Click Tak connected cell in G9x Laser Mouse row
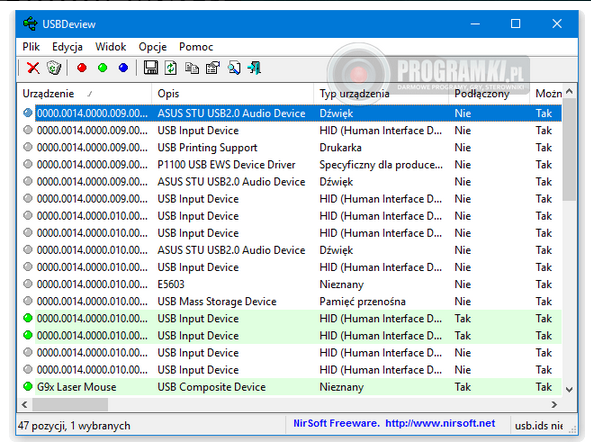Image resolution: width=591 pixels, height=447 pixels. 462,387
